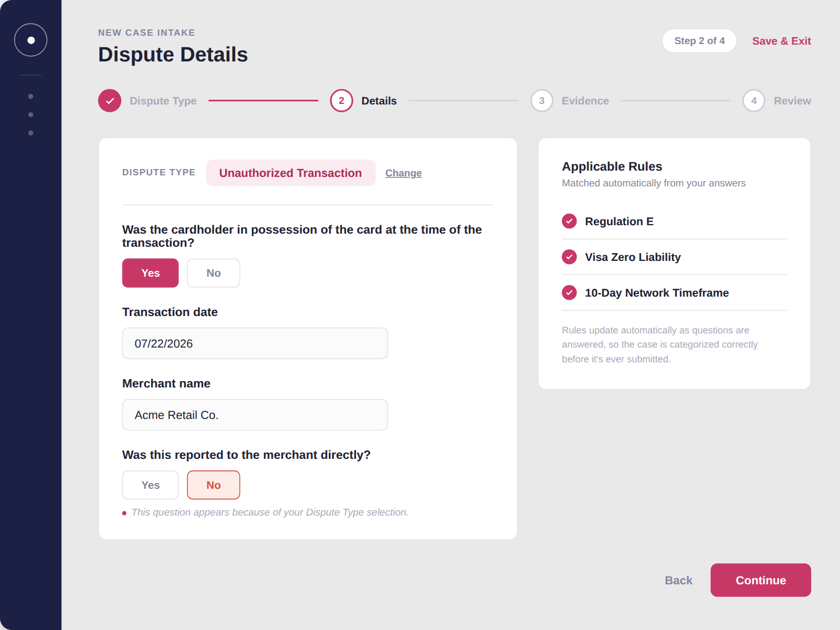840x630 pixels.
Task: Choose Yes for reported to merchant
Action: (x=151, y=485)
